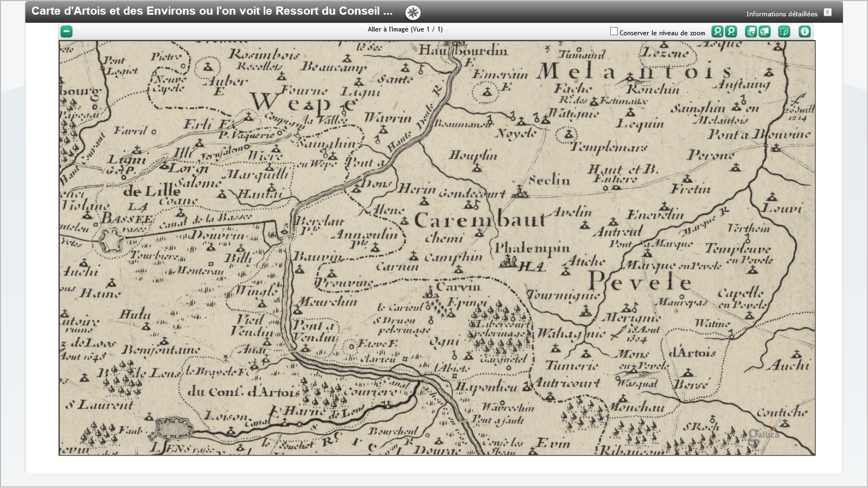
Task: Click the Phalempin label on the map
Action: pyautogui.click(x=532, y=248)
